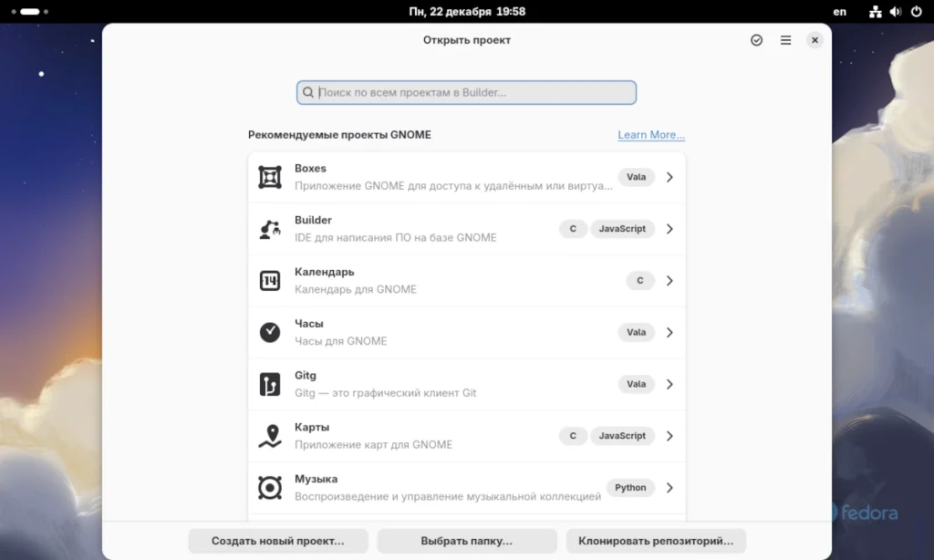Click the C tag on Карты row
934x560 pixels.
[573, 436]
